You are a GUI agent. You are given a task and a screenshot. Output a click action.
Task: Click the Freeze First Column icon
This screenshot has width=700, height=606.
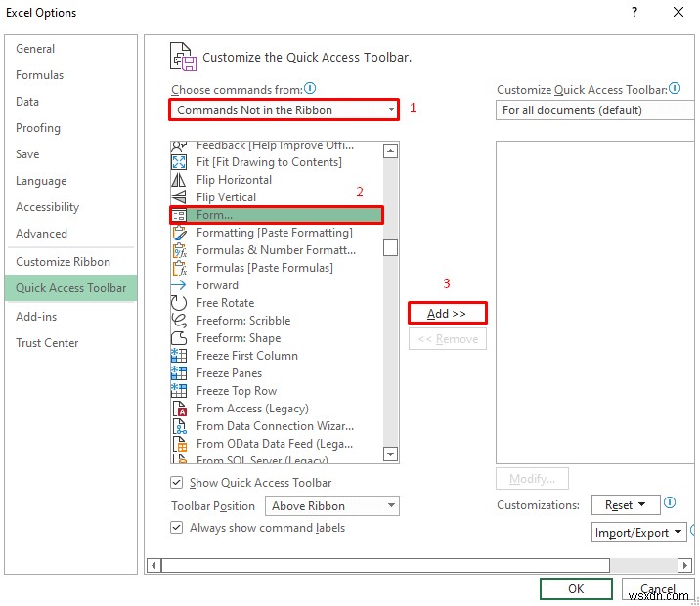[179, 356]
